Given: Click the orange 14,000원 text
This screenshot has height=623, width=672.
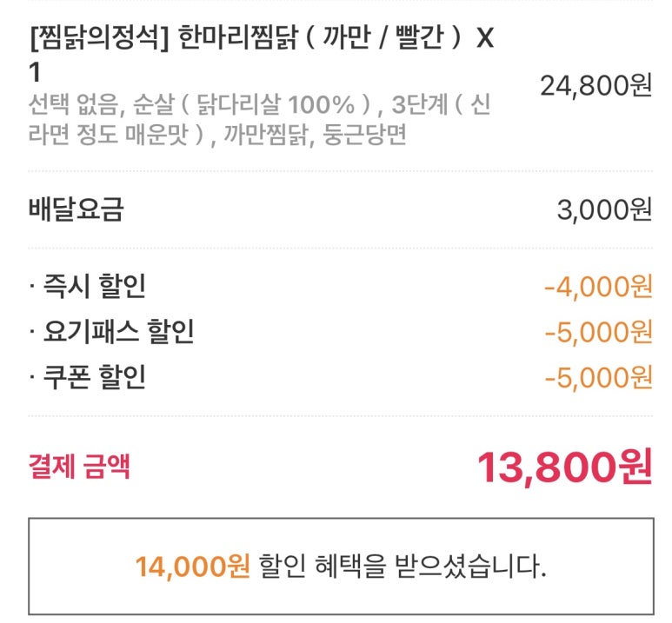Looking at the screenshot, I should 192,567.
